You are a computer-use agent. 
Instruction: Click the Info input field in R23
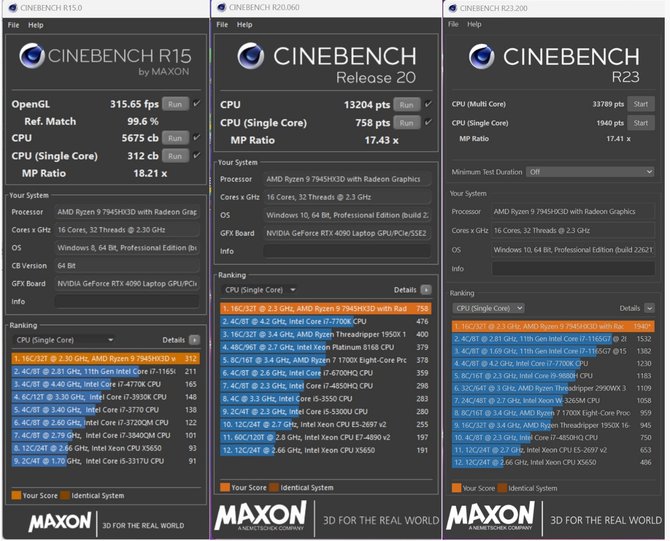573,269
